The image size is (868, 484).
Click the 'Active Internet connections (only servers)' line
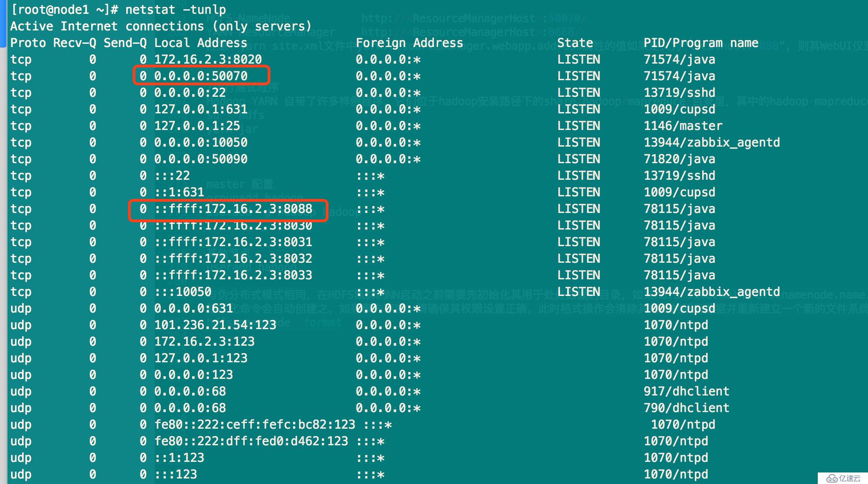[x=161, y=26]
